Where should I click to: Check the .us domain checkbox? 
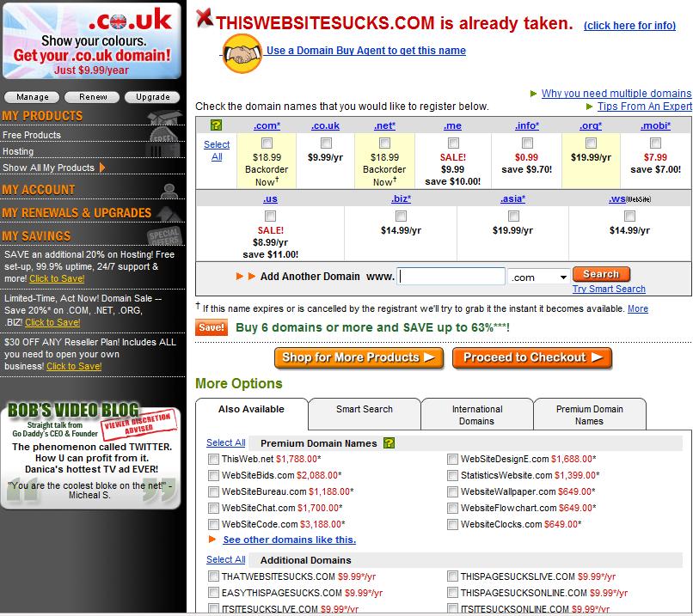pos(270,216)
